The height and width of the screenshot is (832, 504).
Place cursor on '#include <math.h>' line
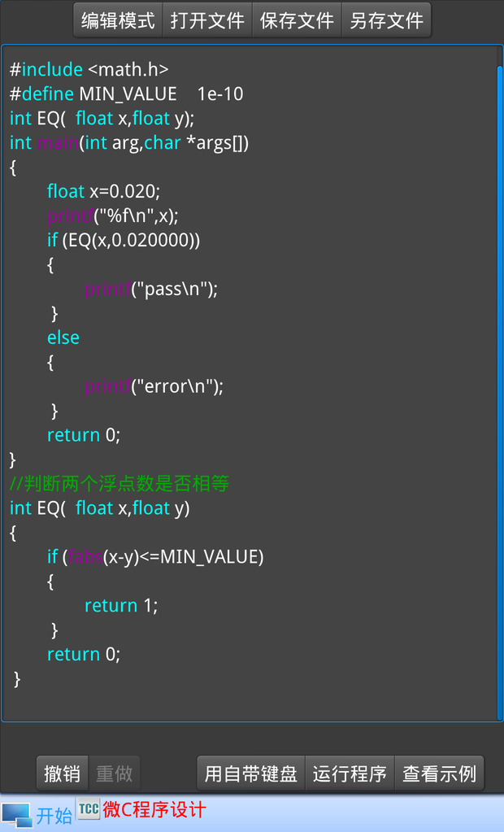(x=89, y=69)
